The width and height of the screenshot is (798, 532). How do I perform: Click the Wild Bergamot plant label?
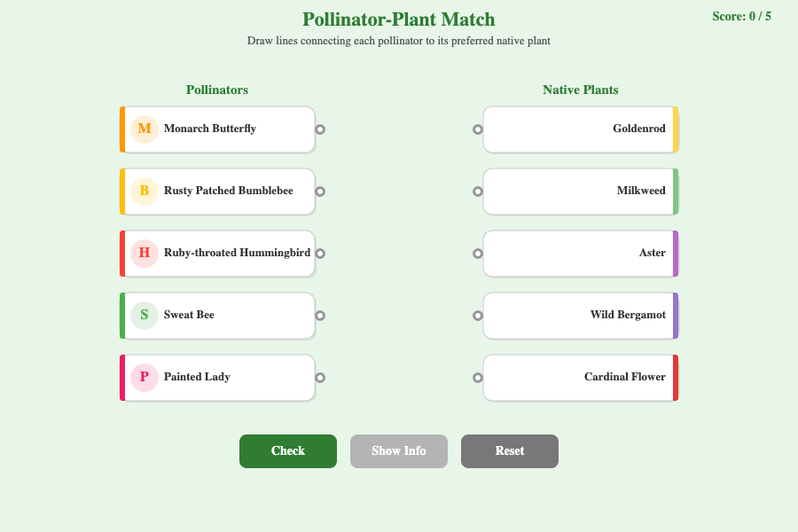(628, 315)
